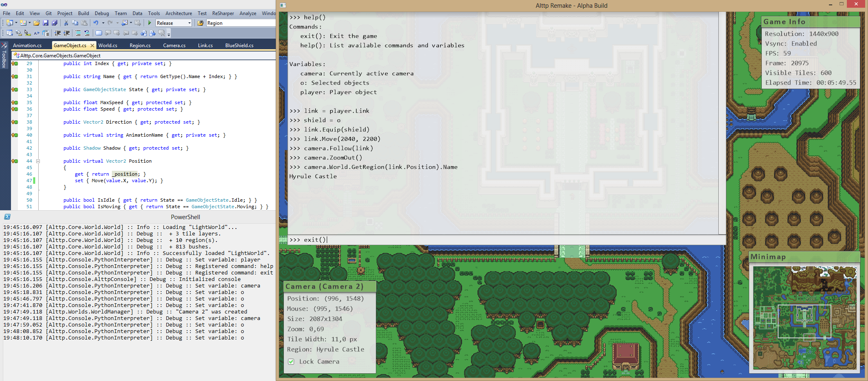Viewport: 868px width, 381px height.
Task: Click the Open File folder icon
Action: (x=37, y=23)
